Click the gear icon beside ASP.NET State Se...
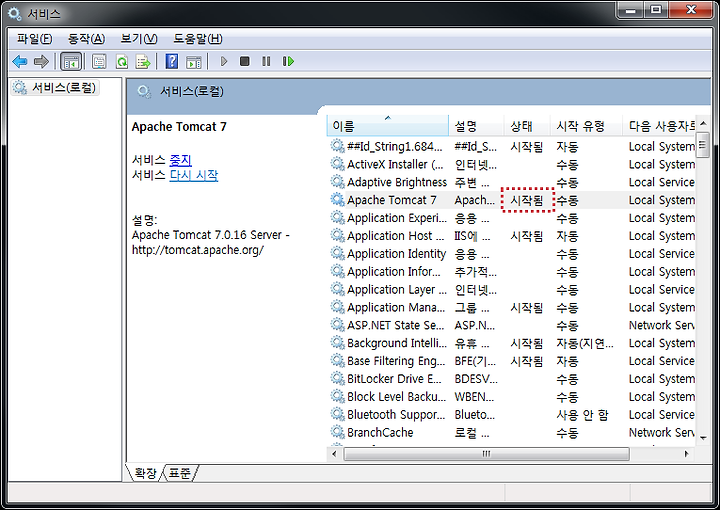The image size is (720, 510). [x=338, y=325]
